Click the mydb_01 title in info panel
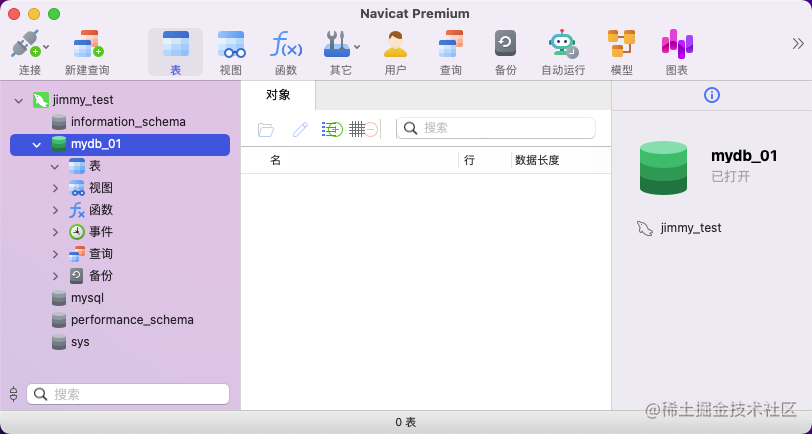This screenshot has width=812, height=434. 744,156
